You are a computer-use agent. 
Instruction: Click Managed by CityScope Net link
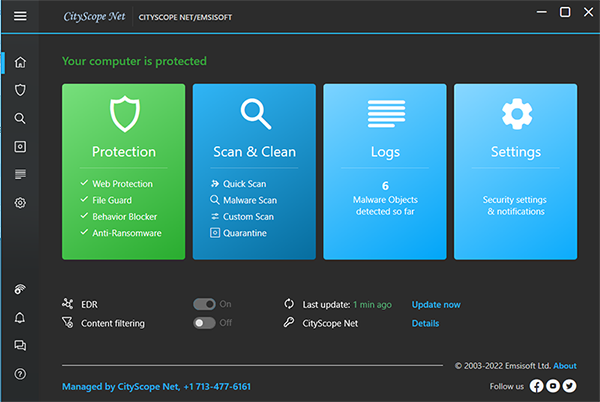(x=156, y=386)
